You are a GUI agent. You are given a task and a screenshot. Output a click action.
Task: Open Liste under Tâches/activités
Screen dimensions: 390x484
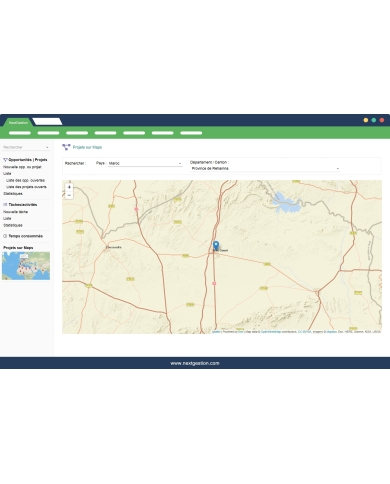7,218
